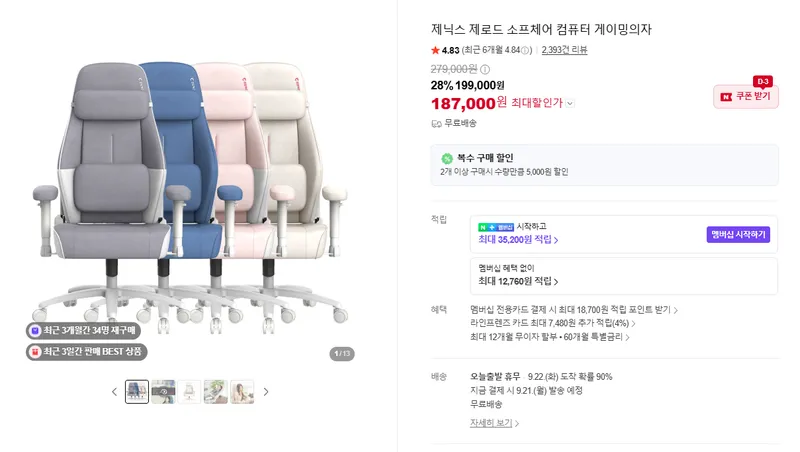Screen dimensions: 800x452
Task: Click the 쿠폰 받기 coupon button
Action: click(x=746, y=96)
